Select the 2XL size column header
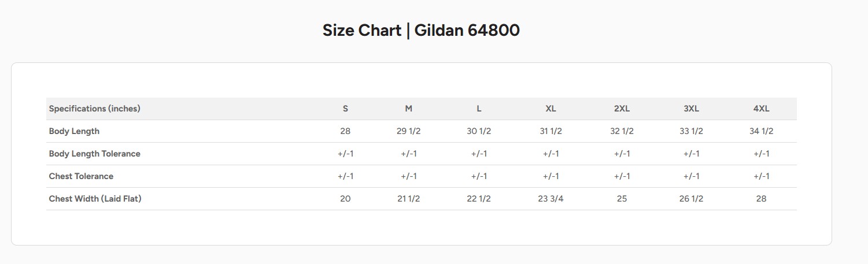The image size is (868, 264). coord(622,109)
